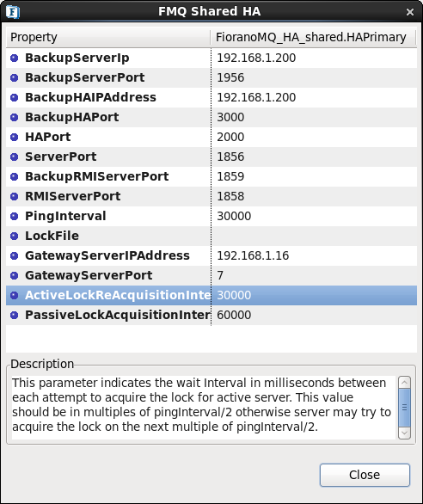Click the bullet icon next to GatewayServerPort
This screenshot has height=504, width=423.
coord(14,275)
